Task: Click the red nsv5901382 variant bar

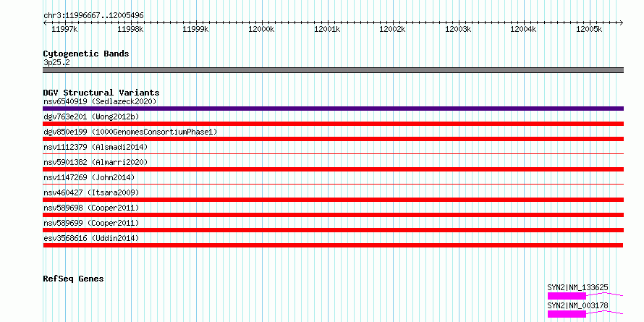Action: pyautogui.click(x=333, y=169)
